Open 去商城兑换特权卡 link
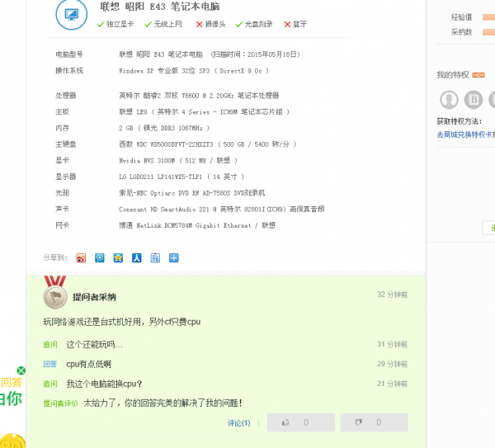495x448 pixels. (465, 134)
